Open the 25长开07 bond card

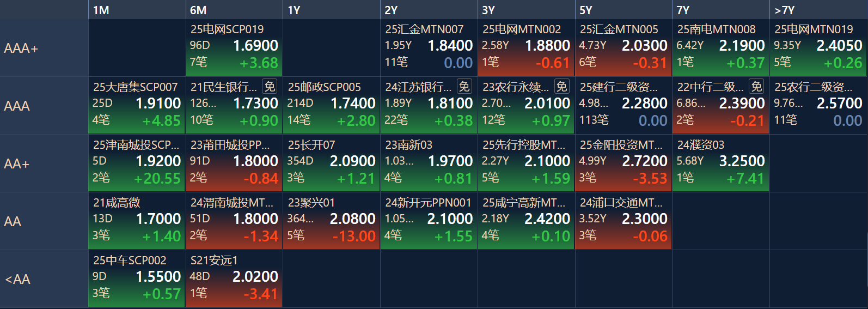click(332, 163)
